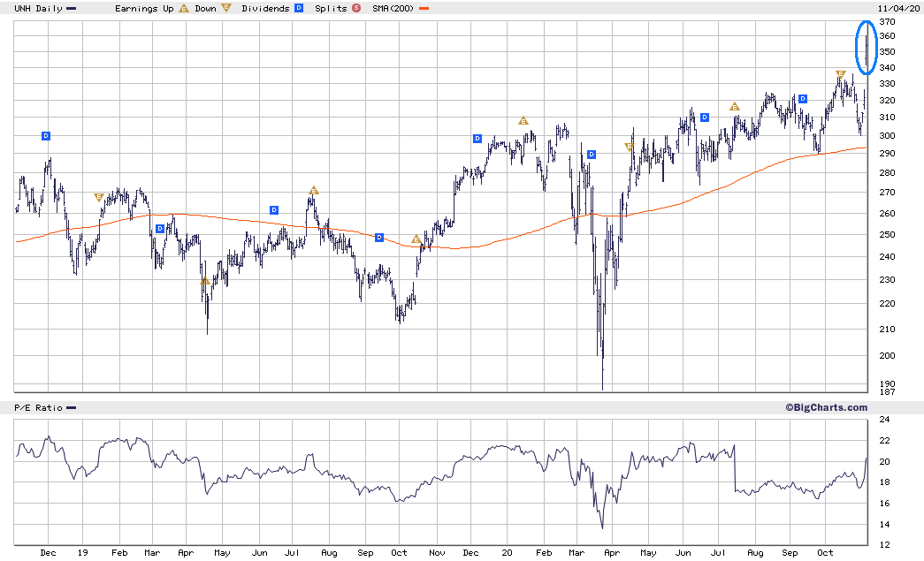
Task: Click the 'UNH Daily' chart title
Action: (38, 8)
